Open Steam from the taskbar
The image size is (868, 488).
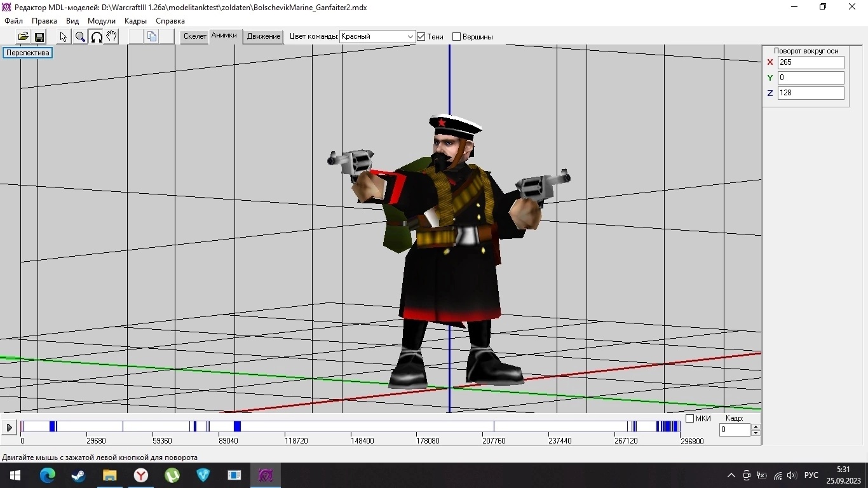78,475
